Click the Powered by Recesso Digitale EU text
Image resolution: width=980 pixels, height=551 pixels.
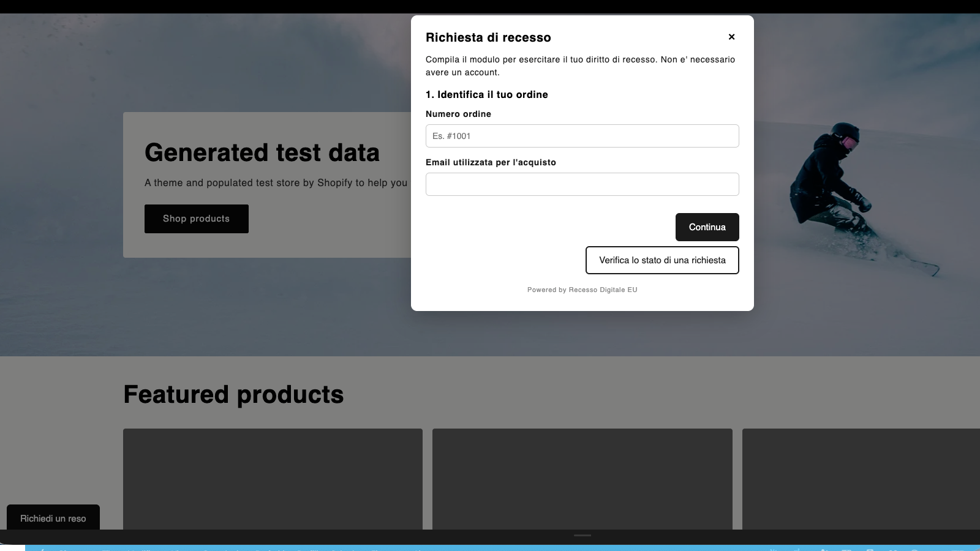(x=582, y=290)
